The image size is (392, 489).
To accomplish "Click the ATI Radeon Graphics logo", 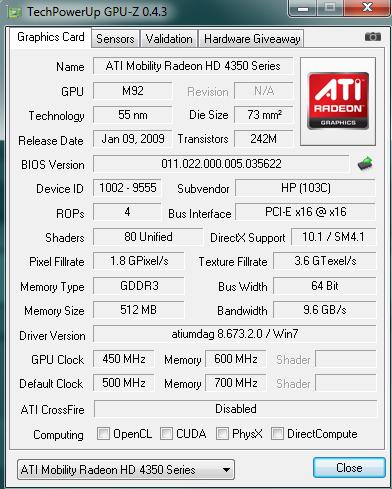I will click(338, 101).
